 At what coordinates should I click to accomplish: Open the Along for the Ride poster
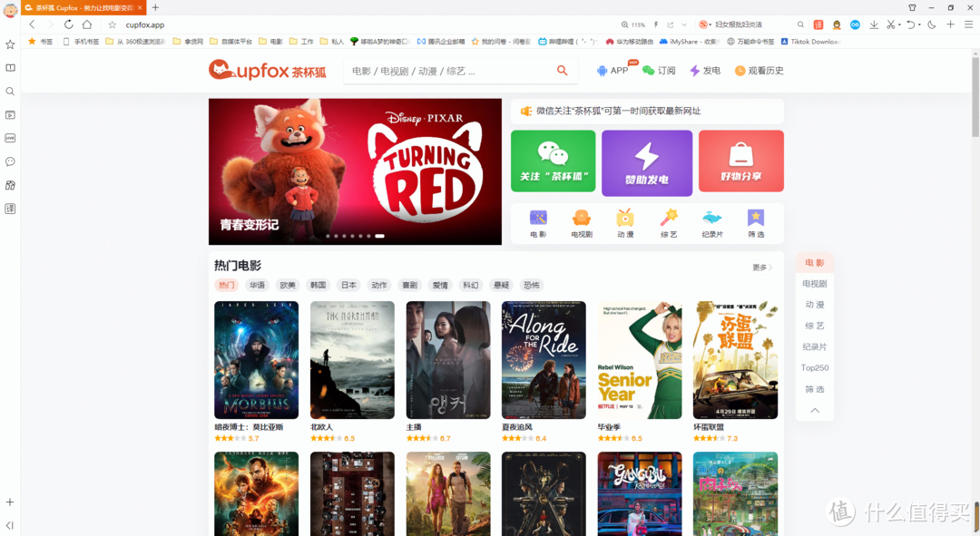tap(544, 360)
